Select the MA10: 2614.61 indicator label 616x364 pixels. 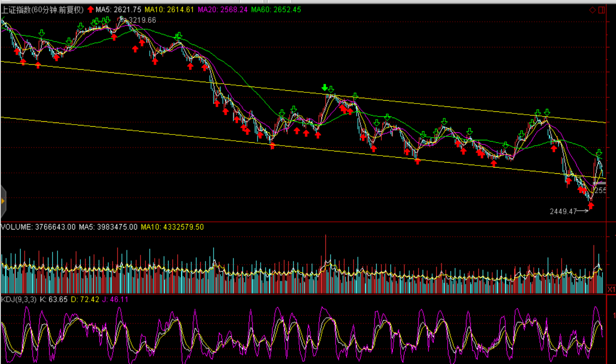click(169, 9)
